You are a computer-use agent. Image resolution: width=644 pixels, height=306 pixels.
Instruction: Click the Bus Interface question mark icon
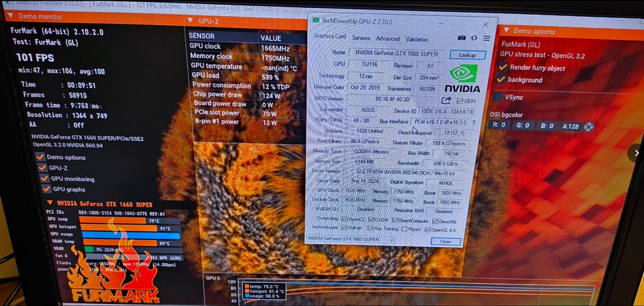[473, 122]
